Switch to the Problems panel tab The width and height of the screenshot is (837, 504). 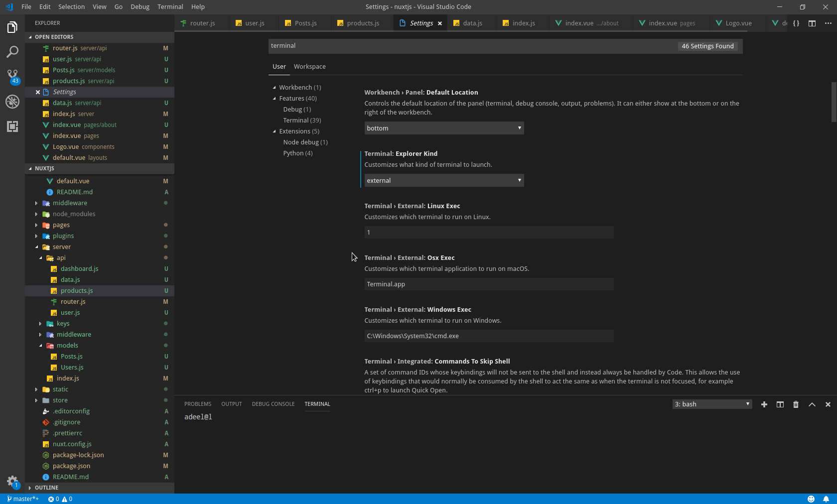[198, 404]
